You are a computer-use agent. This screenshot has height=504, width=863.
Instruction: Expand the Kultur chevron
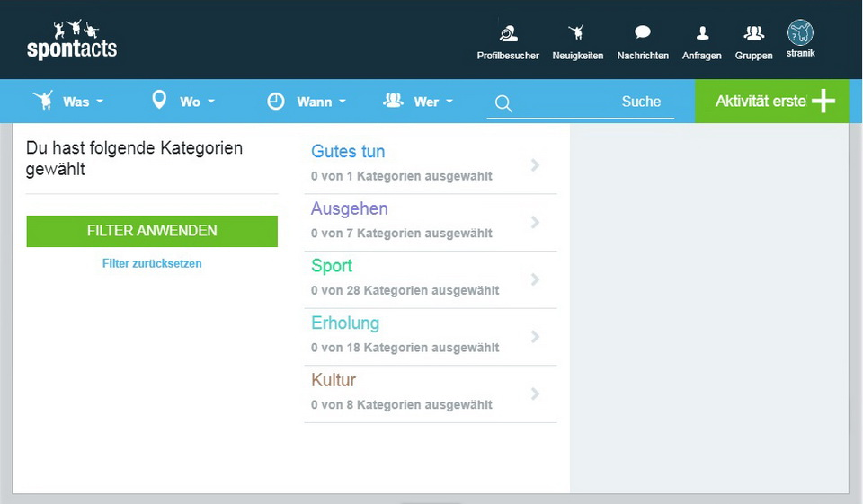click(x=535, y=394)
